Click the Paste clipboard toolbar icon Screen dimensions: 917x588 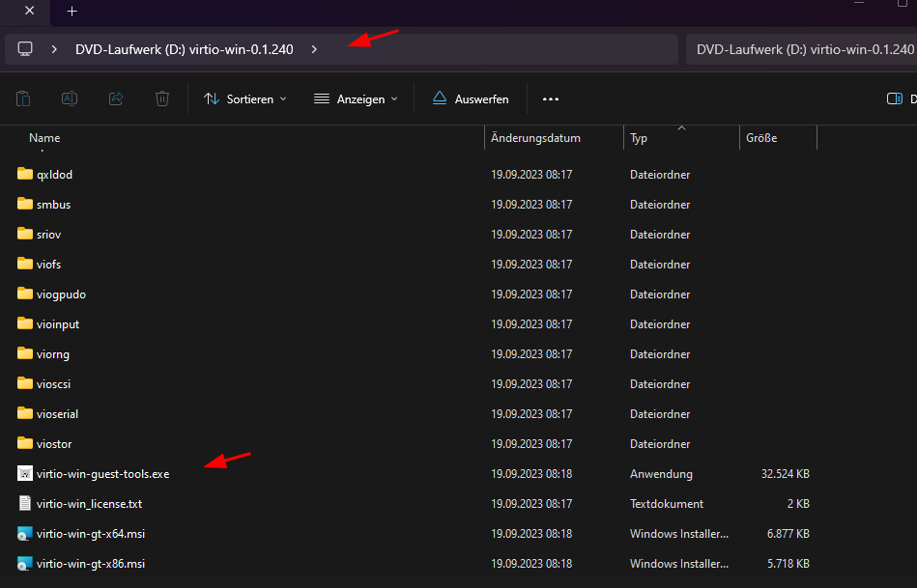click(23, 98)
